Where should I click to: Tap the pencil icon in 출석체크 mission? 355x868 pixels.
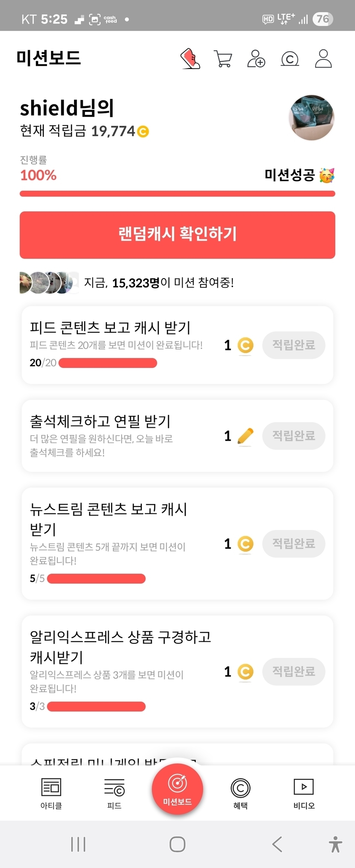(x=245, y=436)
